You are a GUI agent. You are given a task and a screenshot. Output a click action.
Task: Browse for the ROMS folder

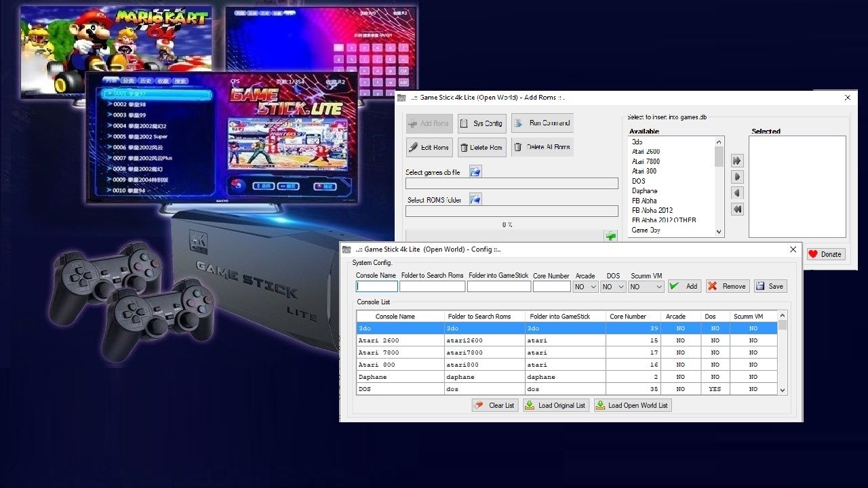click(x=475, y=199)
